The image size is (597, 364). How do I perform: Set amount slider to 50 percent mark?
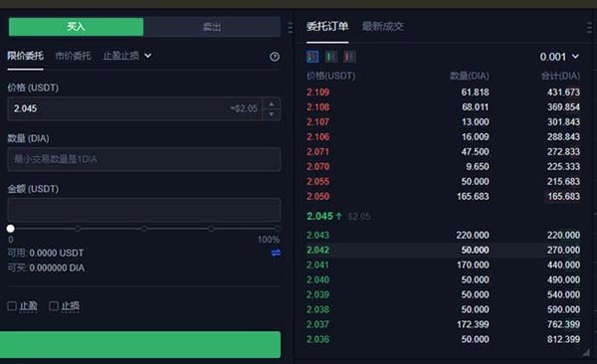click(144, 229)
